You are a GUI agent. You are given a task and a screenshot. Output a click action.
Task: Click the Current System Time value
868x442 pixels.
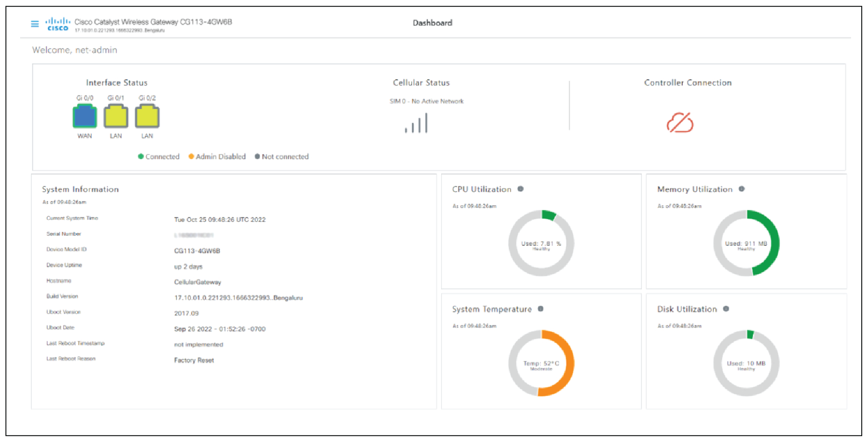click(x=220, y=219)
